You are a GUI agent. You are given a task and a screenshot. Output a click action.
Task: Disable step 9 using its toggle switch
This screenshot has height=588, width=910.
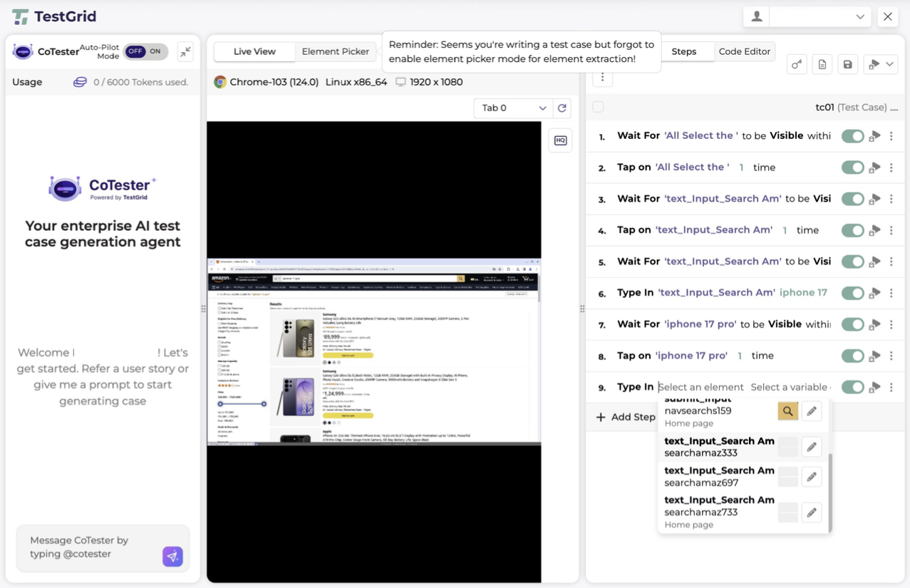[x=852, y=387]
